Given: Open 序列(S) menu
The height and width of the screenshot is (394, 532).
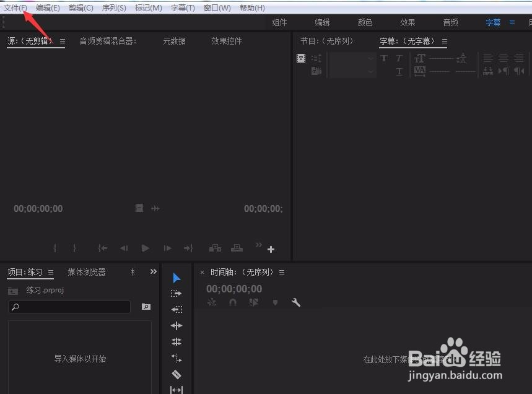Looking at the screenshot, I should [x=114, y=8].
